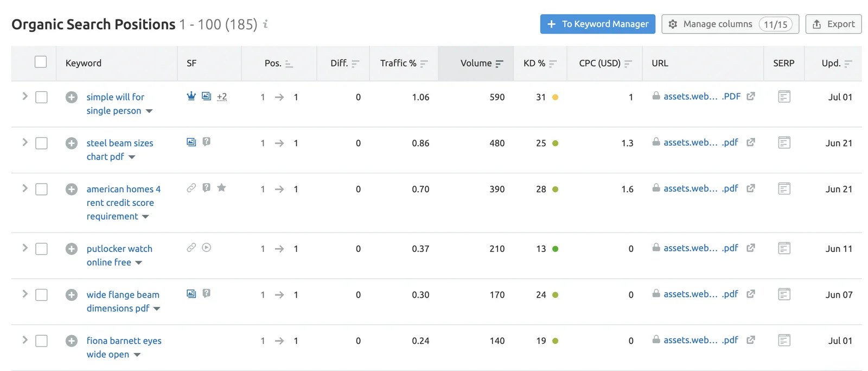Click the info icon next to the title

click(265, 24)
